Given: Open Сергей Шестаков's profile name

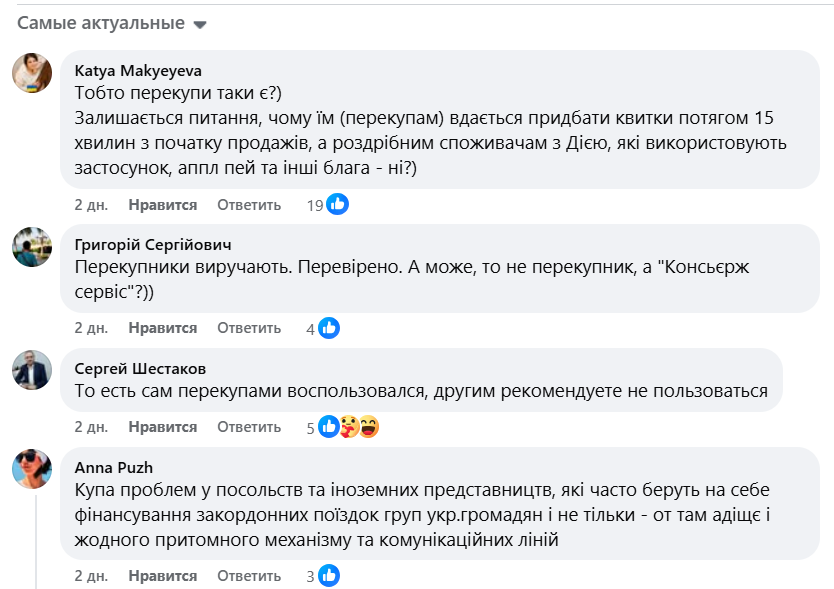Looking at the screenshot, I should (x=141, y=368).
